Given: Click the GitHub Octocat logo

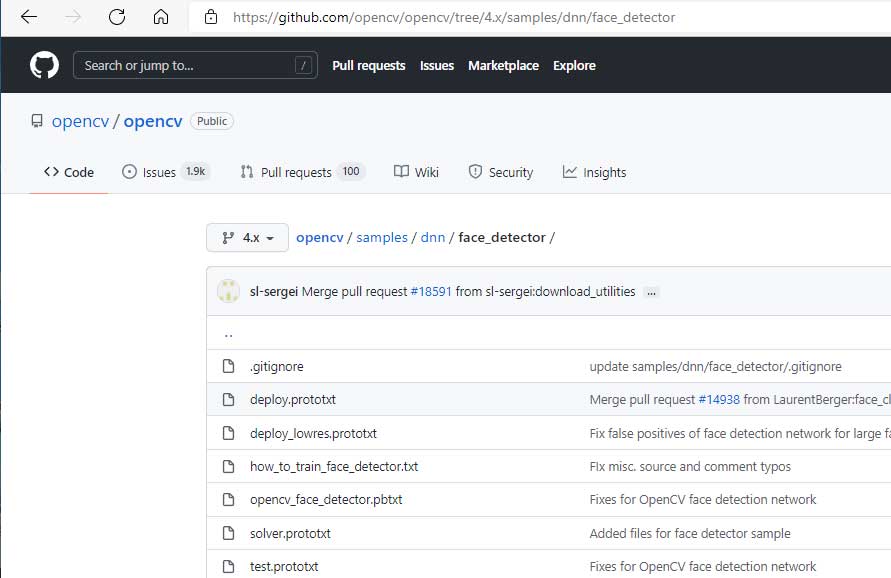Looking at the screenshot, I should 44,66.
